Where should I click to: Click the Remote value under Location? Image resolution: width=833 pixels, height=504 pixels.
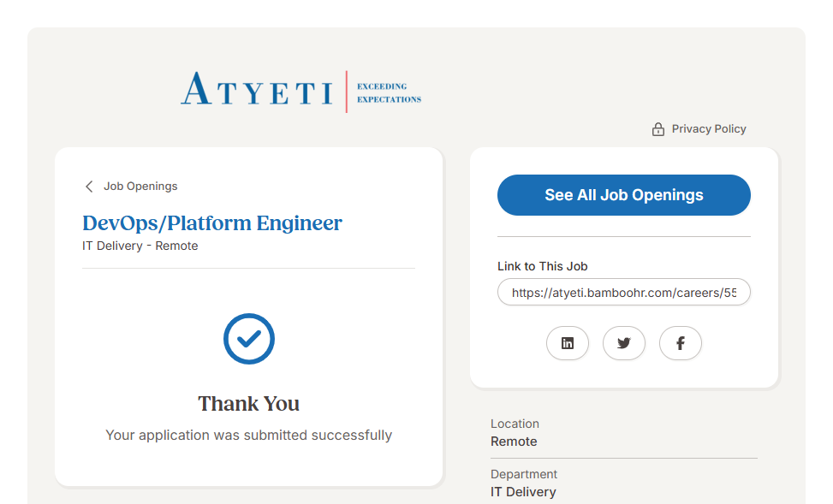coord(514,442)
